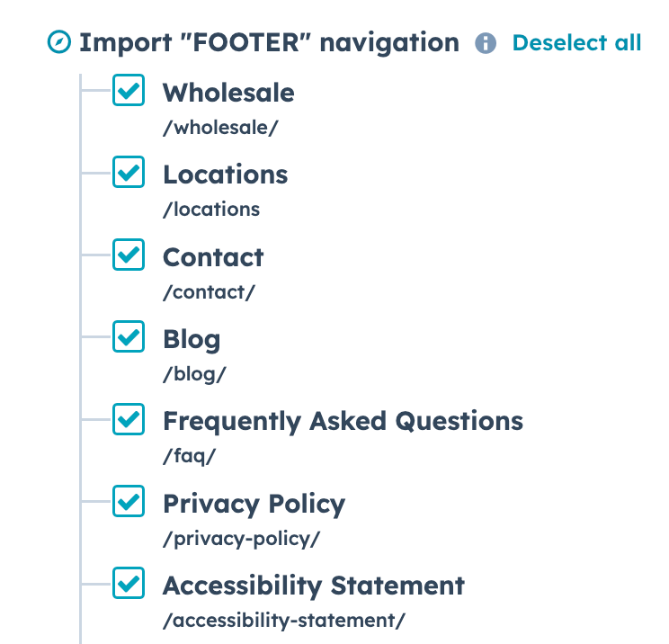
Task: Uncheck the Frequently Asked Questions checkbox
Action: (x=129, y=419)
